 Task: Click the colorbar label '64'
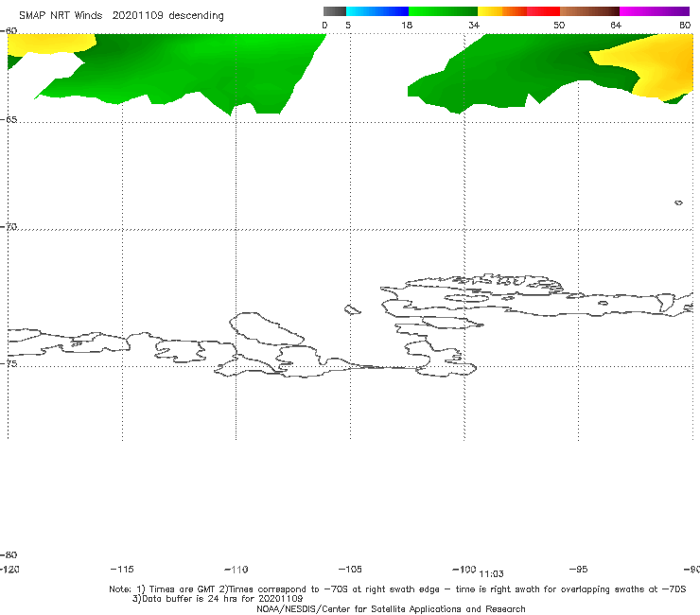tap(616, 25)
